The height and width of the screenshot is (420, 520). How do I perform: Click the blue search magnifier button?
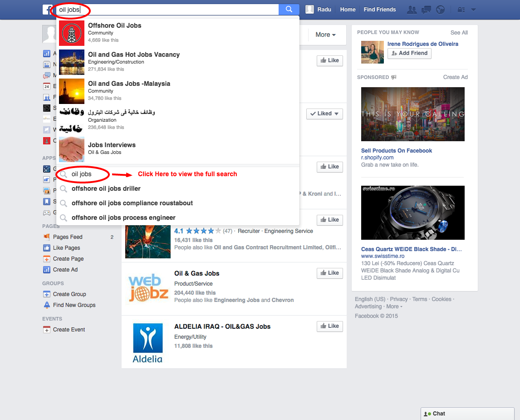289,9
